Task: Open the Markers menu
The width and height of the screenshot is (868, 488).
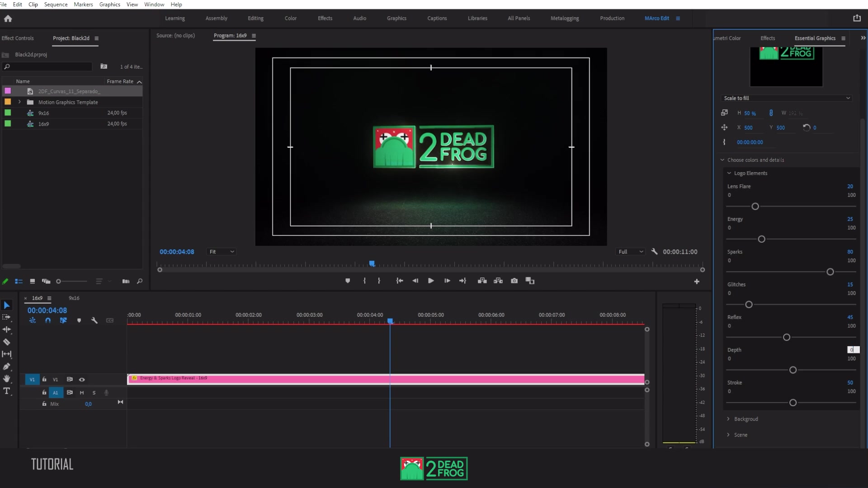Action: coord(83,5)
